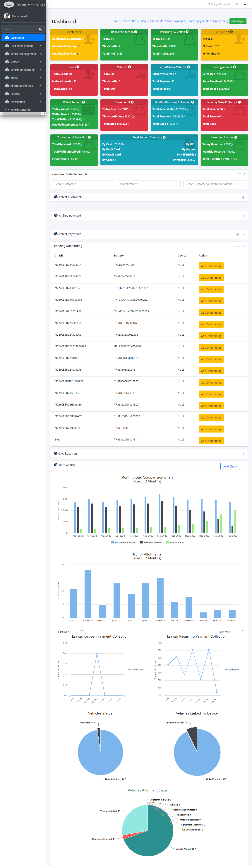Collapse the Customer/Vehicle Search panel
The height and width of the screenshot is (868, 252).
pos(240,174)
